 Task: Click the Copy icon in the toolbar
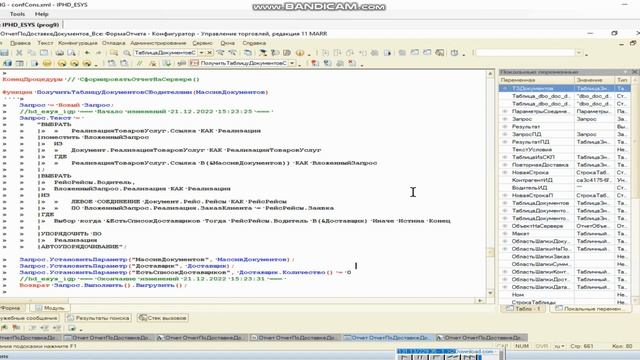31,53
